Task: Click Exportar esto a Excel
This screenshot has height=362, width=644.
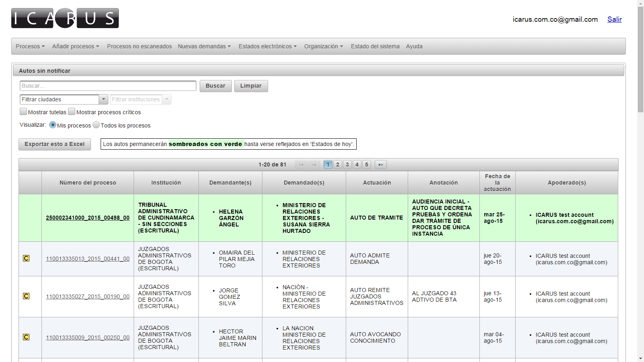Action: [55, 144]
